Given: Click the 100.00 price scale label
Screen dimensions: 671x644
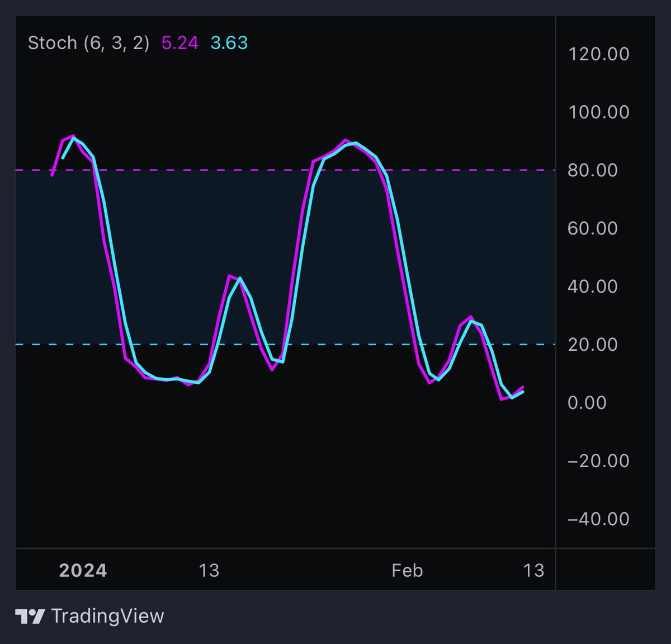Looking at the screenshot, I should click(598, 112).
